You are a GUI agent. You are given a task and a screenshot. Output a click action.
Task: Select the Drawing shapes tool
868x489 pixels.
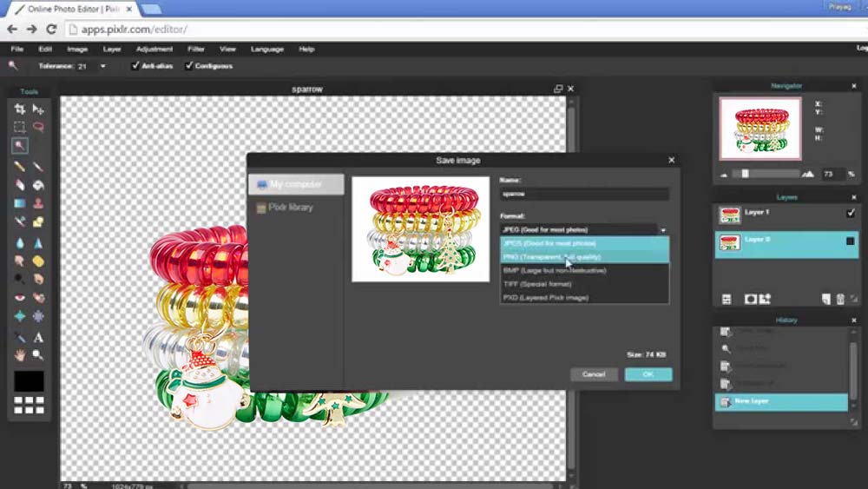pos(38,222)
